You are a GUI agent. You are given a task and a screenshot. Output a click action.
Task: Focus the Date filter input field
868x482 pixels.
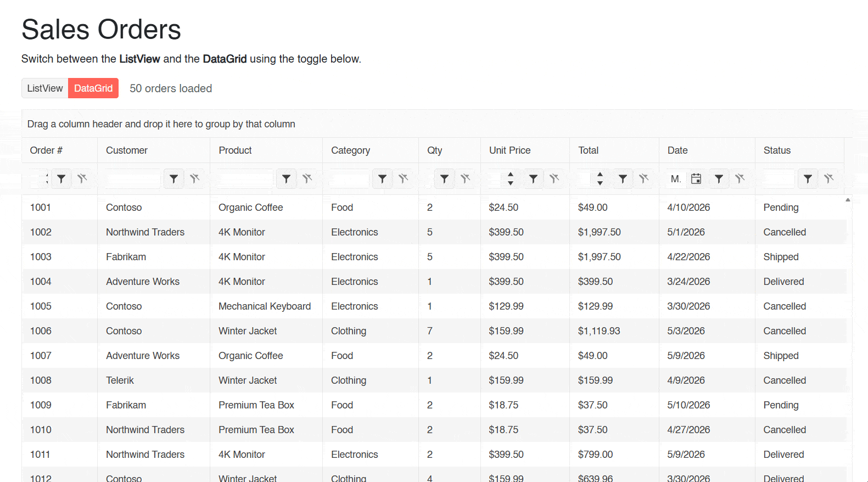click(x=676, y=178)
